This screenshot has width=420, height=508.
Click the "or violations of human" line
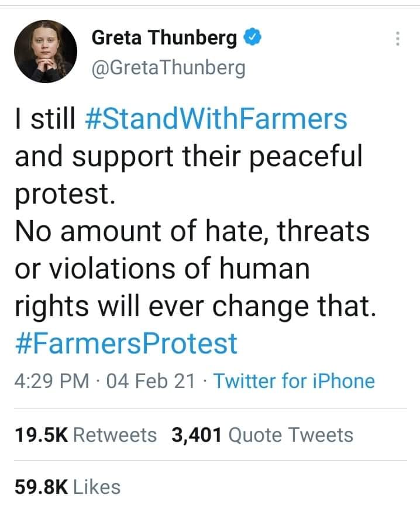[x=161, y=269]
